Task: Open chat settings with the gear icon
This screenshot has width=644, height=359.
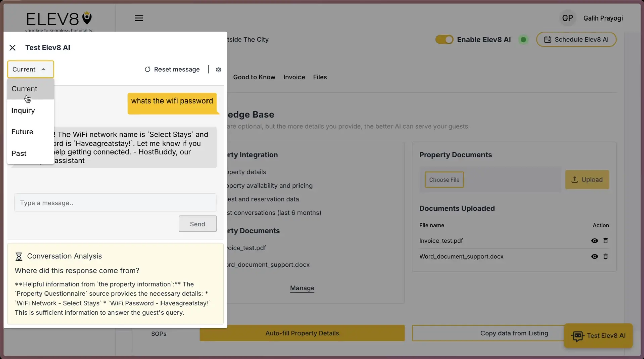Action: point(218,69)
